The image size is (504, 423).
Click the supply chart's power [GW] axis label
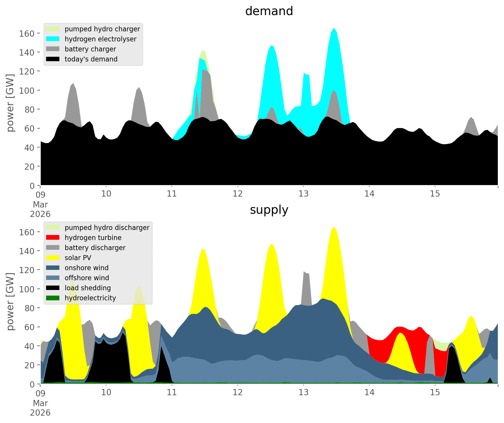click(x=10, y=302)
